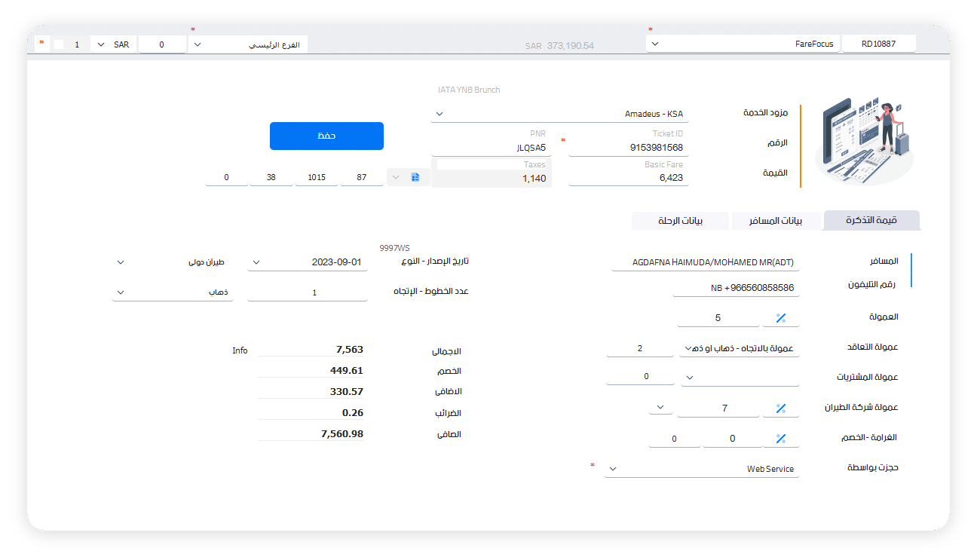This screenshot has width=977, height=560.
Task: Switch to the بيانات الرحلة tab
Action: click(681, 221)
